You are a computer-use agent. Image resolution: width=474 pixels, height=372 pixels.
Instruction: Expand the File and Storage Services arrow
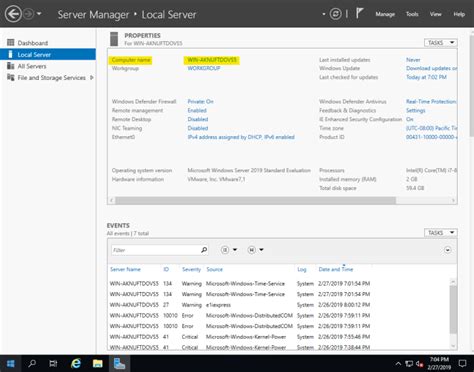tap(92, 78)
